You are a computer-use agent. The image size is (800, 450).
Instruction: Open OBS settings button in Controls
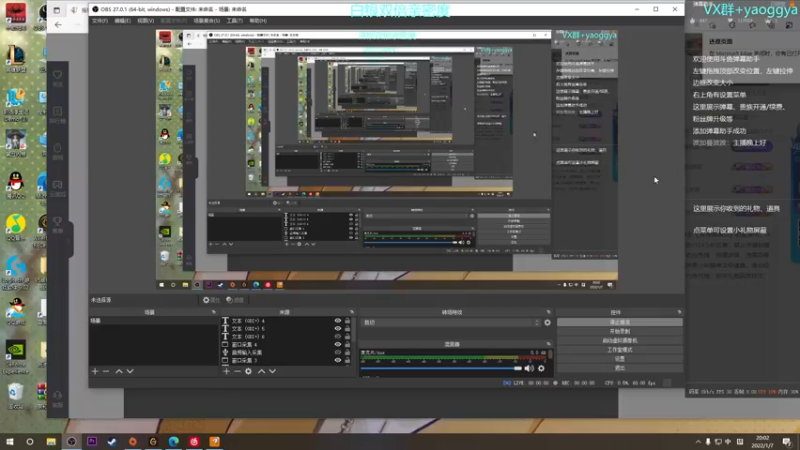[x=619, y=359]
